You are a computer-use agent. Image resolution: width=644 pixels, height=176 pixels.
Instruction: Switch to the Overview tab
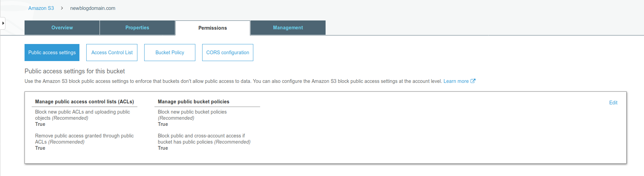(62, 28)
